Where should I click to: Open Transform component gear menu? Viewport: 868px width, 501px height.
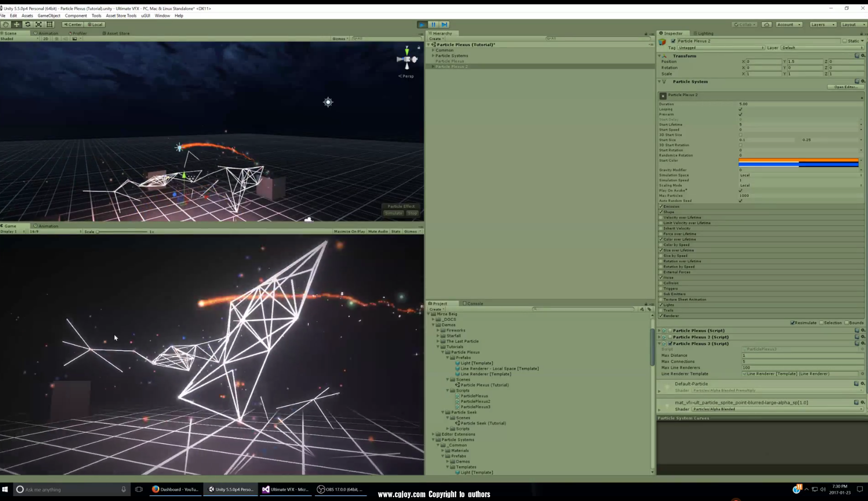click(863, 56)
